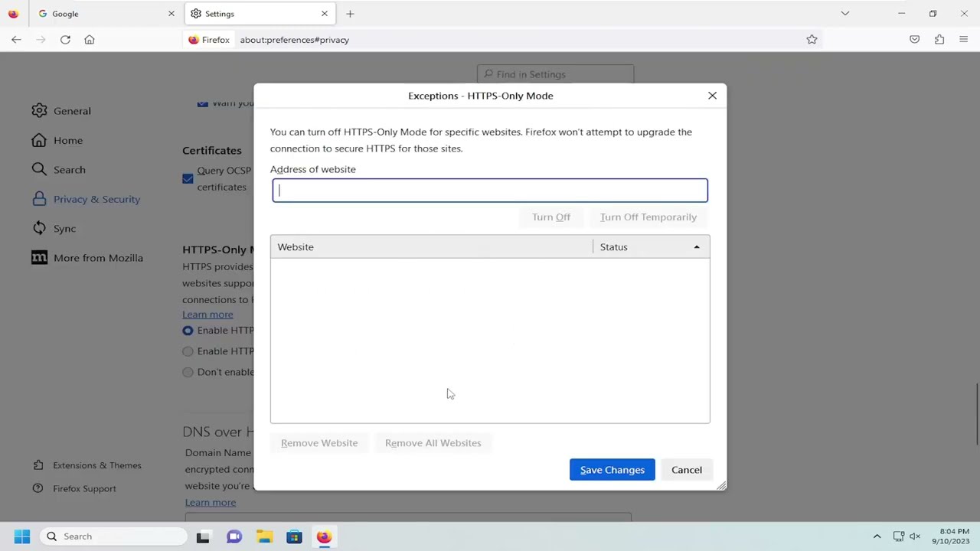Open the Sync settings category
The image size is (980, 551).
coord(54,229)
